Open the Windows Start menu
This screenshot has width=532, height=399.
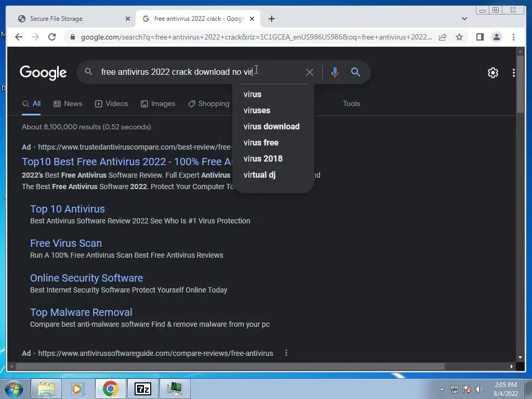[x=14, y=389]
